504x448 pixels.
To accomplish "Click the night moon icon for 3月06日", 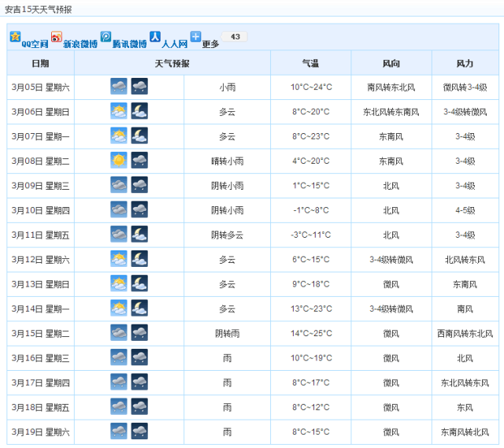I will [x=139, y=112].
